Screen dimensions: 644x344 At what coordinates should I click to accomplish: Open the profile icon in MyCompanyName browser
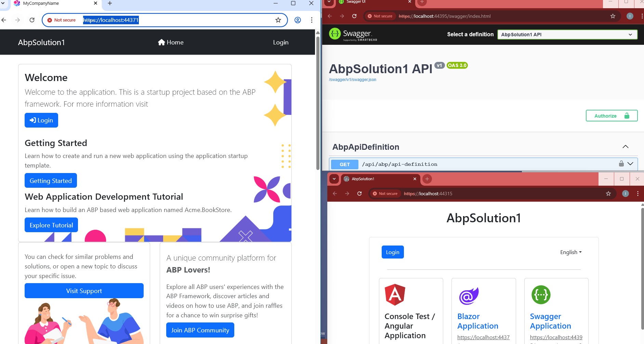click(298, 20)
